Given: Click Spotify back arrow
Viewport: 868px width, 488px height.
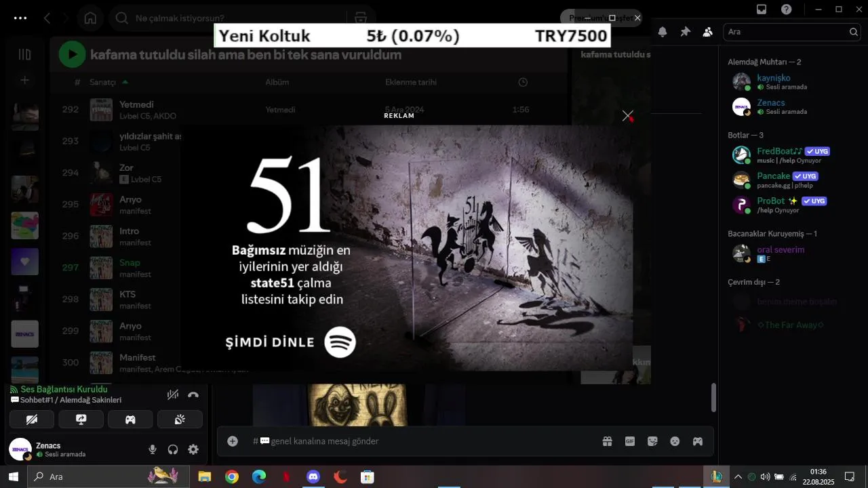Looking at the screenshot, I should point(47,18).
